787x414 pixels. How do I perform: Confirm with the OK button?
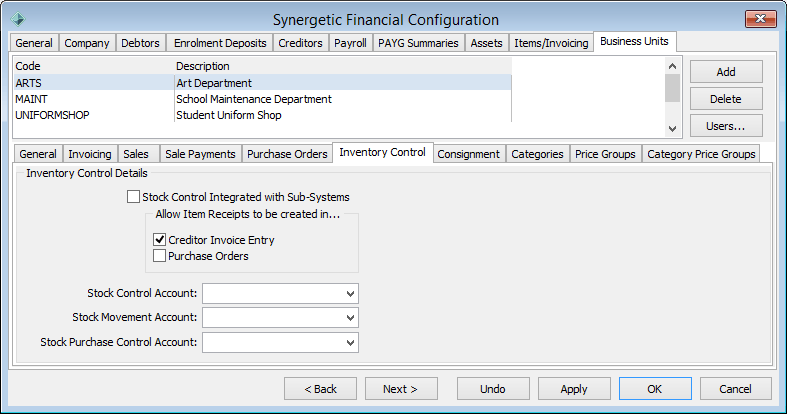click(x=654, y=389)
